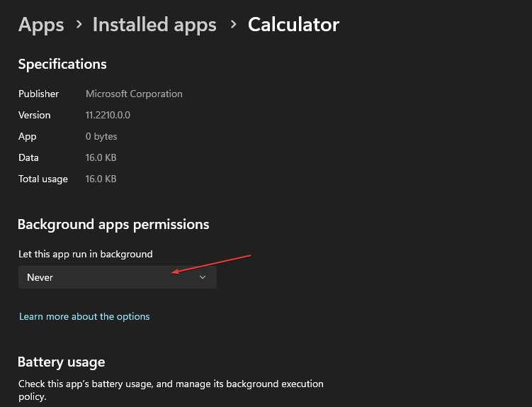Click the Total usage 16.0 KB value
This screenshot has height=407, width=532.
(101, 179)
